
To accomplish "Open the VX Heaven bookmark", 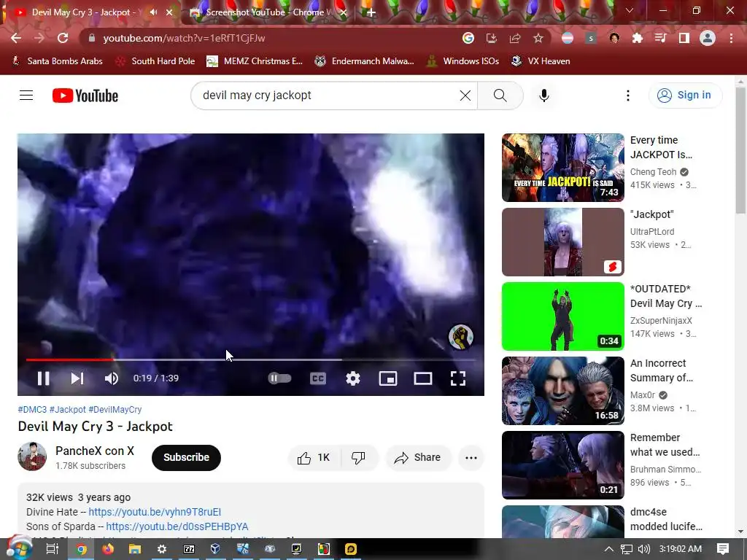I will [541, 61].
